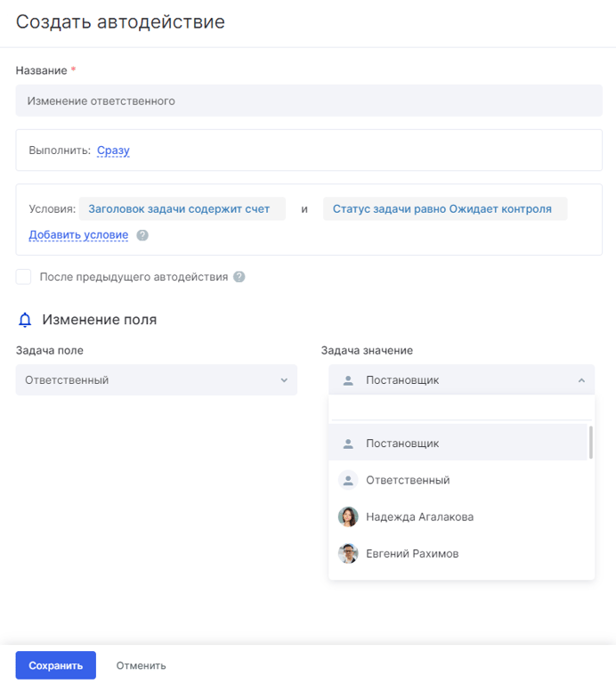Click help icon beside После предыдущего автодействия
The width and height of the screenshot is (616, 684).
[239, 277]
